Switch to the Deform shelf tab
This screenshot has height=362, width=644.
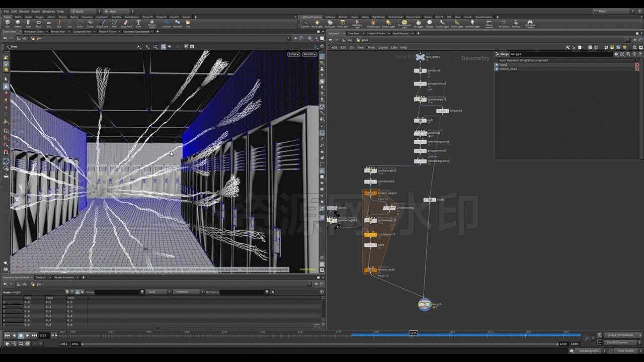51,17
